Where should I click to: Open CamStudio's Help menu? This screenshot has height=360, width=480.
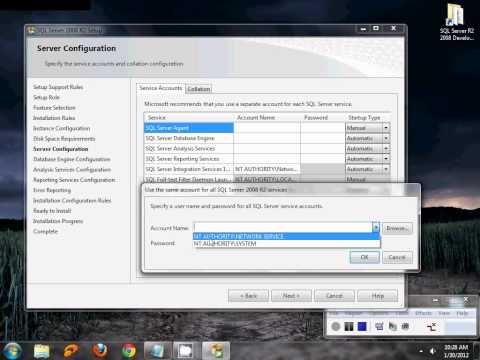(x=462, y=313)
